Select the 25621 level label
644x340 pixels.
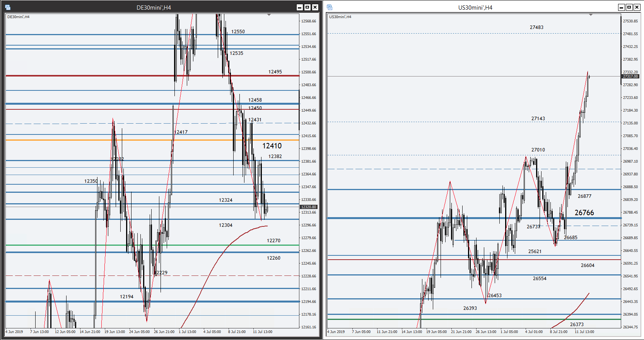pos(535,252)
